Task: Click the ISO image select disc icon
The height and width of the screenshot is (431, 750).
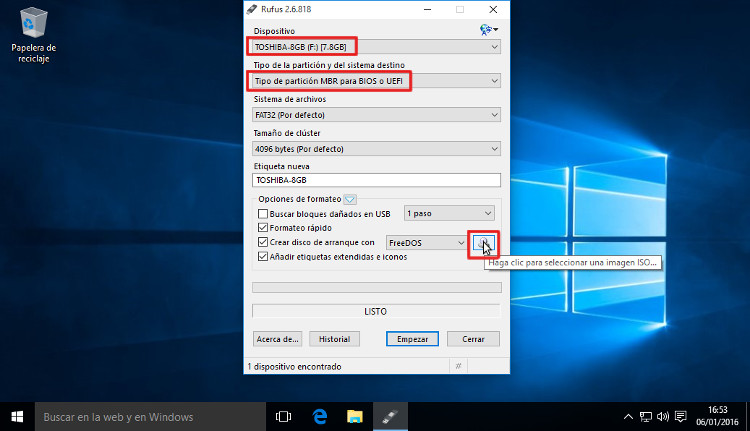Action: (483, 243)
